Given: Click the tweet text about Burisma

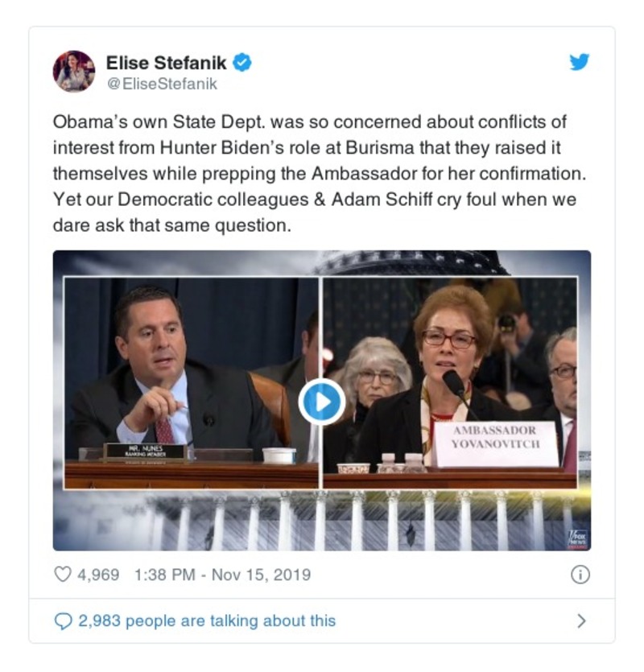Looking at the screenshot, I should click(x=314, y=174).
